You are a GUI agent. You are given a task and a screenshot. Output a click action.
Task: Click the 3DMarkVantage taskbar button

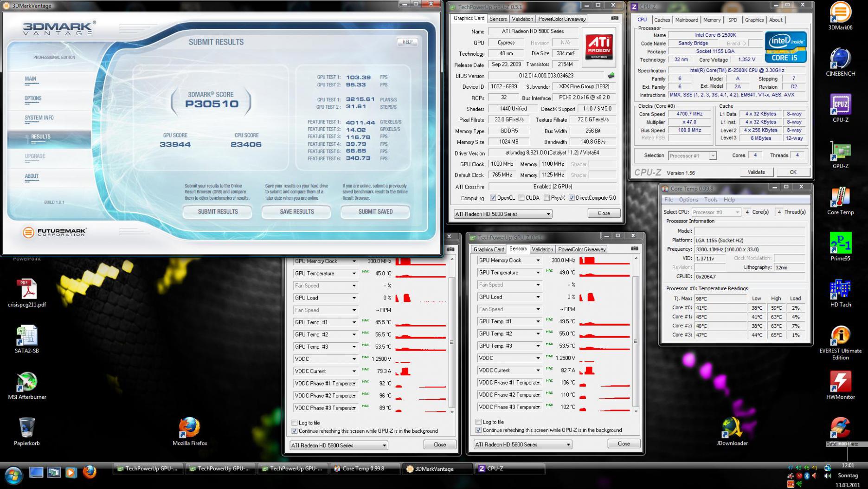click(437, 469)
